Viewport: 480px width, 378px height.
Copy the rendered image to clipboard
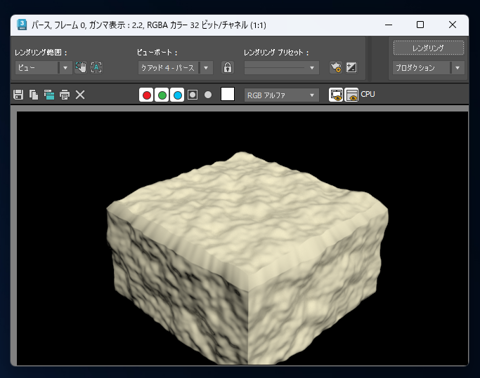(x=34, y=95)
